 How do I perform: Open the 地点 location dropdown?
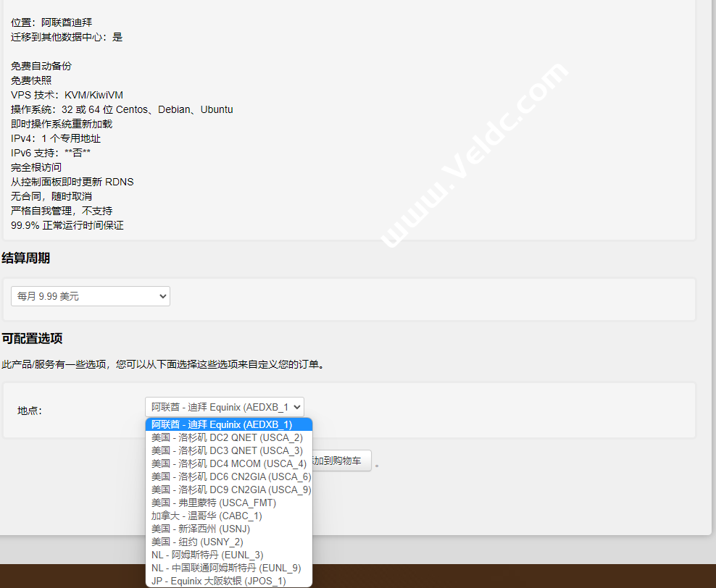click(225, 407)
